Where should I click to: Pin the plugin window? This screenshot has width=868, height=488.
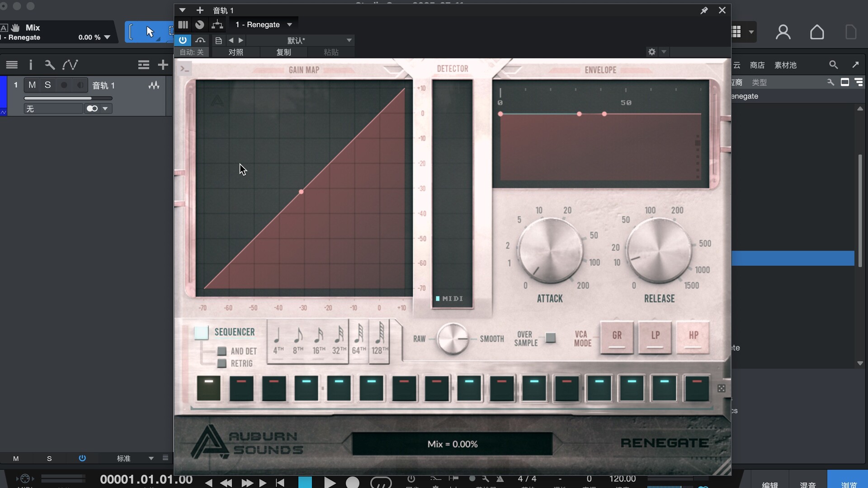(704, 10)
